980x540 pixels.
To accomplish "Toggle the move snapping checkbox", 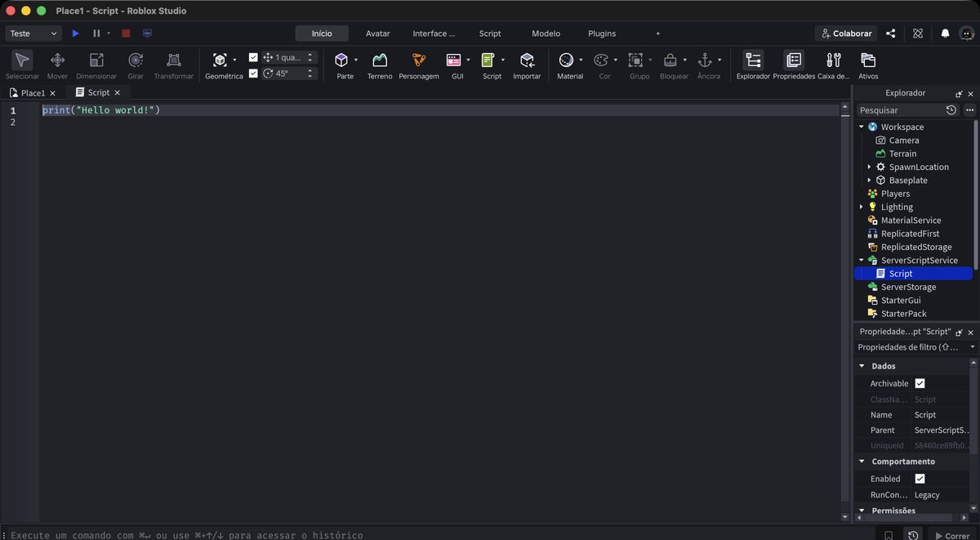I will (253, 57).
